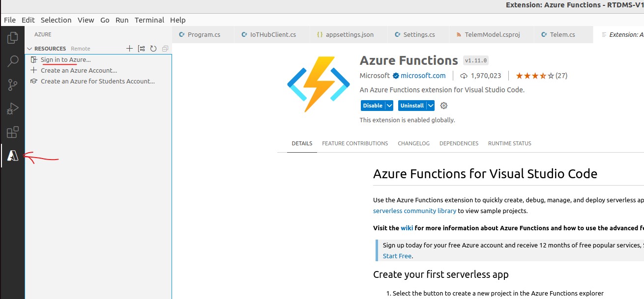Click the plus icon in Resources header
This screenshot has width=644, height=299.
click(129, 49)
